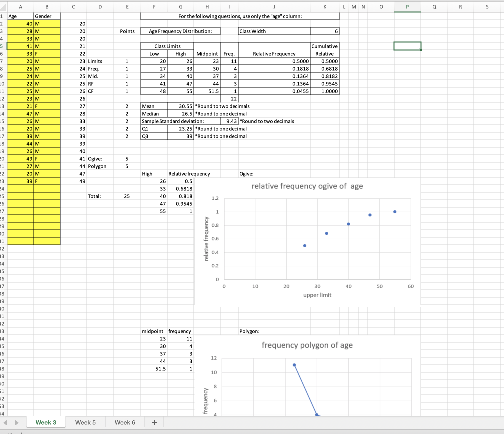Click the next sheet navigation arrow
Image resolution: width=504 pixels, height=434 pixels.
[x=17, y=422]
